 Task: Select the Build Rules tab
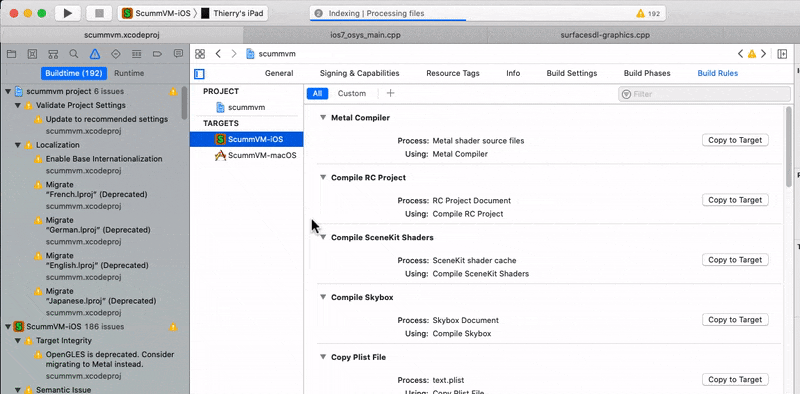tap(718, 73)
